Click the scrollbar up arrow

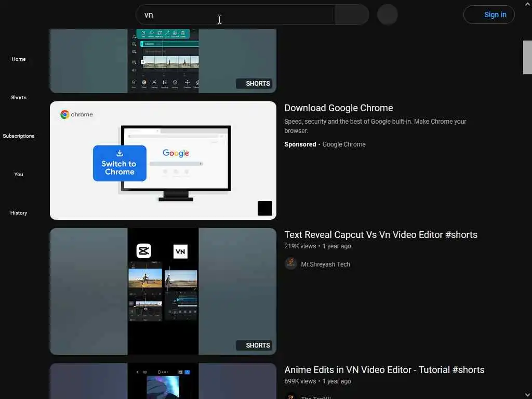coord(527,4)
